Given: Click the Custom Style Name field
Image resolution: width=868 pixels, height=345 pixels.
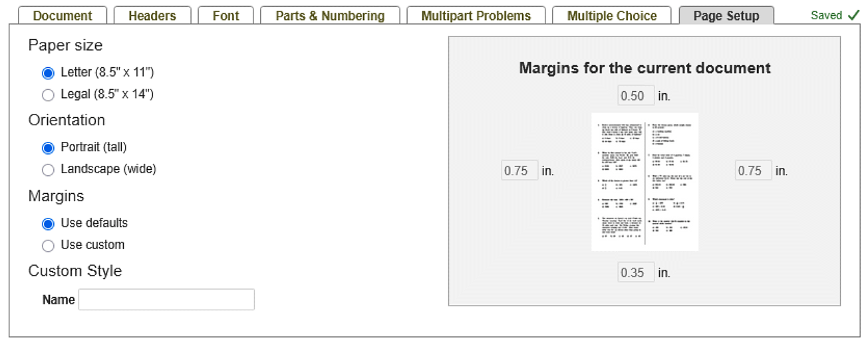Looking at the screenshot, I should tap(166, 300).
